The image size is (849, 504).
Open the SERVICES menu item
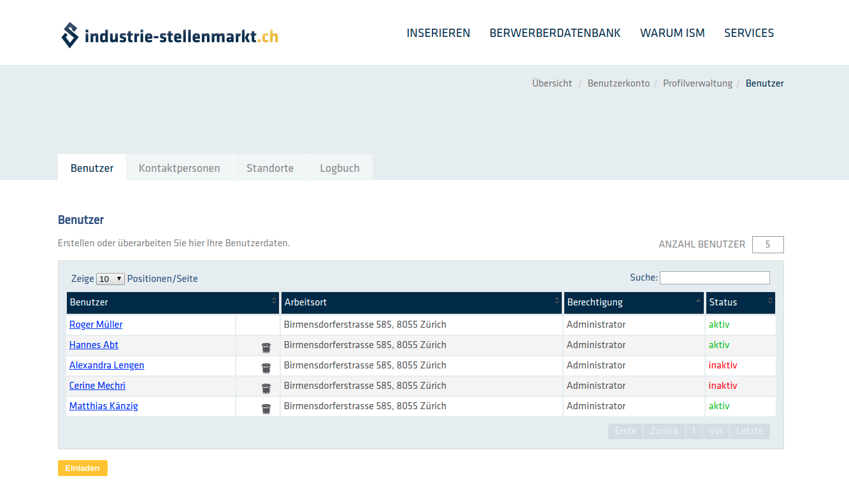749,33
